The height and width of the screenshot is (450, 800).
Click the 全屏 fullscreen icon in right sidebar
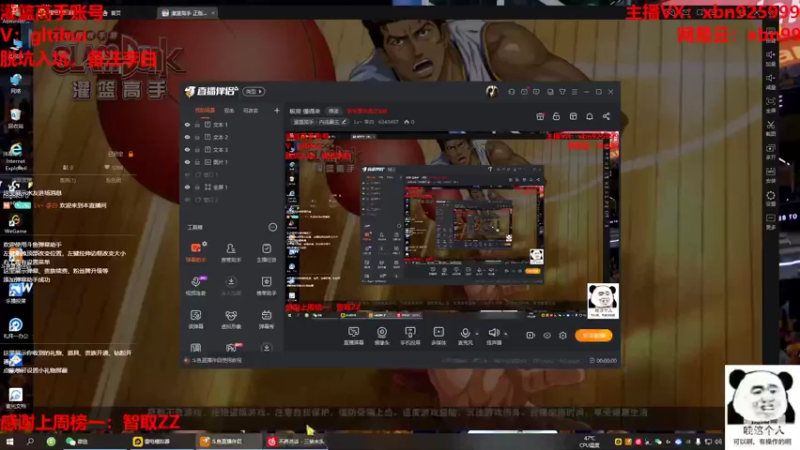coord(770,105)
